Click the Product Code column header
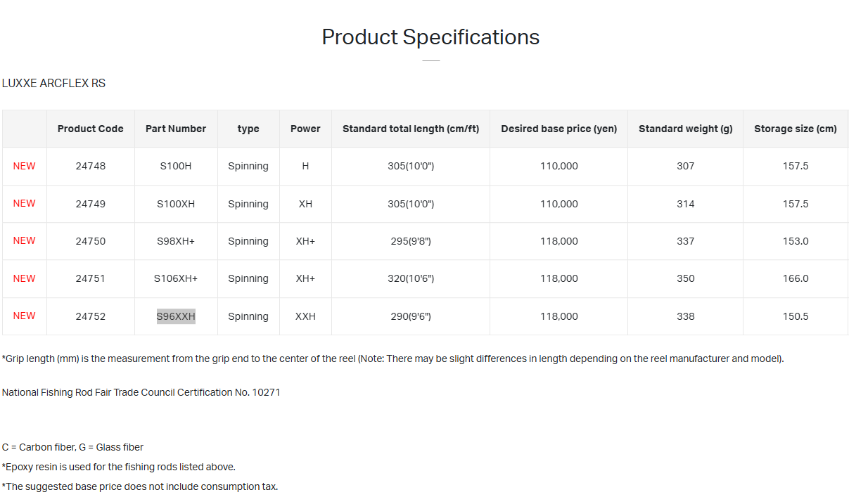This screenshot has width=849, height=504. coord(90,129)
